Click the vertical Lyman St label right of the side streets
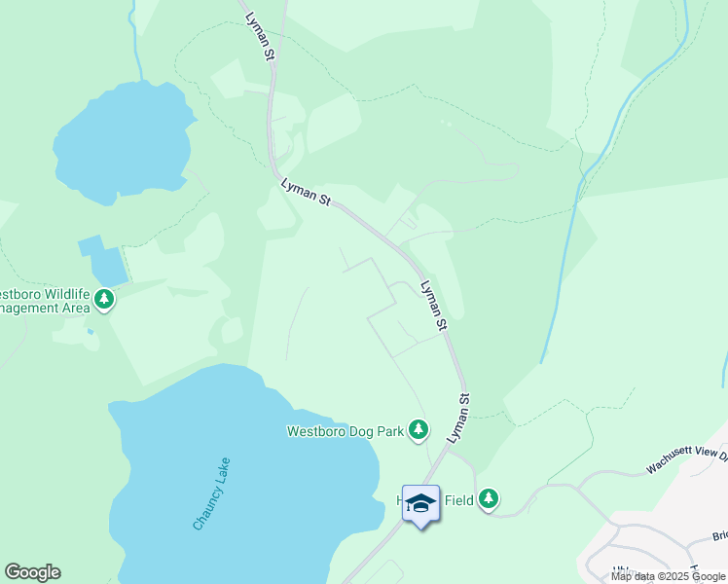The height and width of the screenshot is (584, 728). 434,306
